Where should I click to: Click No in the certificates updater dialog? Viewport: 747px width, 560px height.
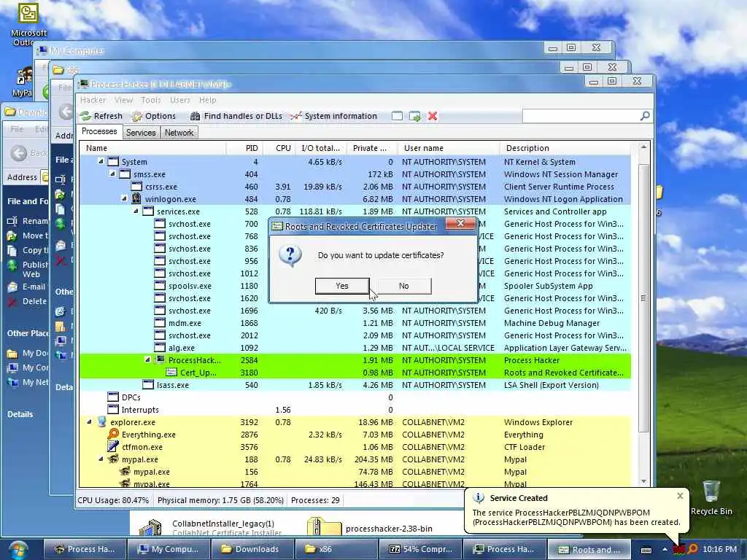point(403,286)
